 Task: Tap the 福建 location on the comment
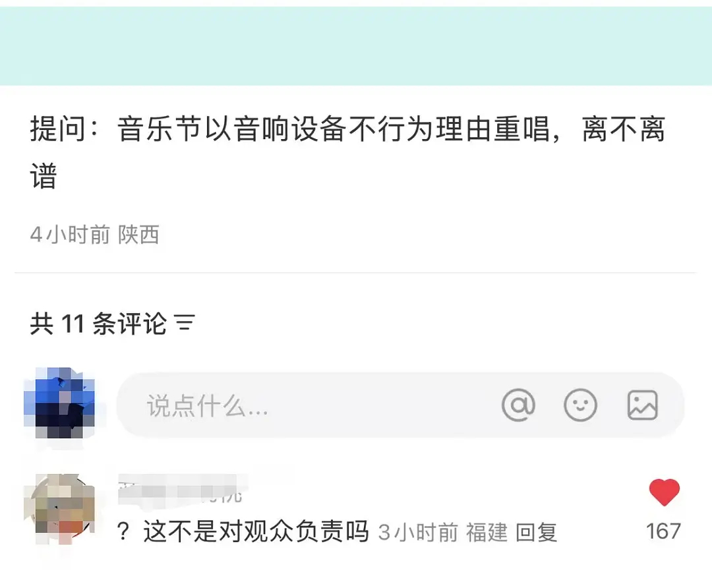(487, 532)
